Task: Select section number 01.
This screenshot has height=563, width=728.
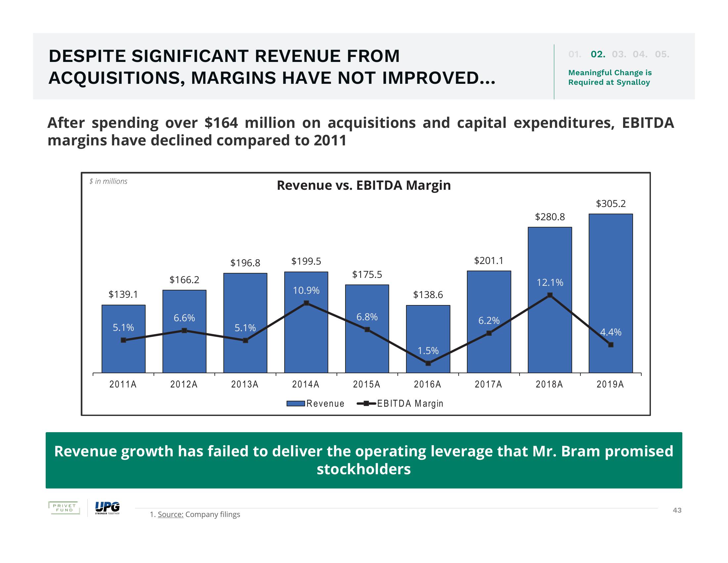Action: [575, 54]
